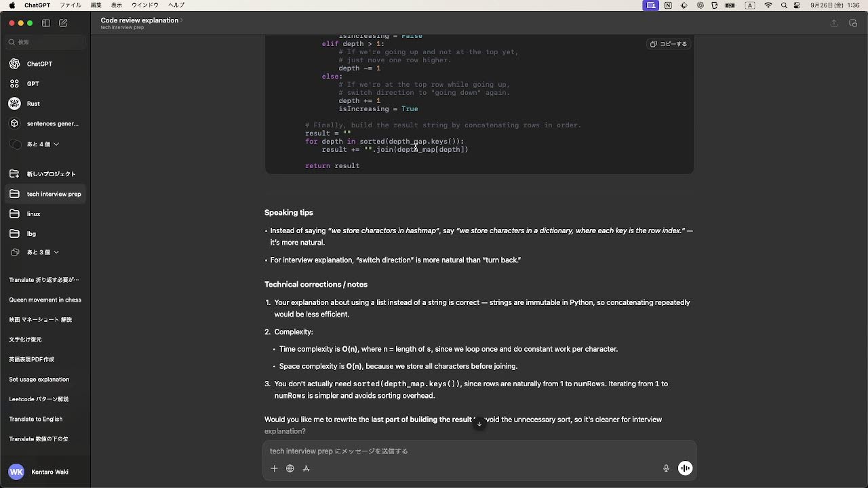Open ChatGPT in the sidebar
The image size is (868, 488).
tap(45, 64)
